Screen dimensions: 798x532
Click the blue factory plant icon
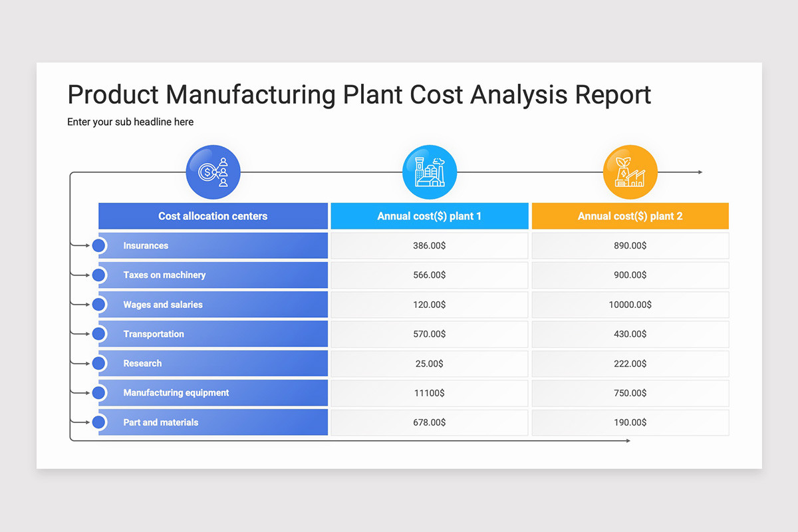430,172
